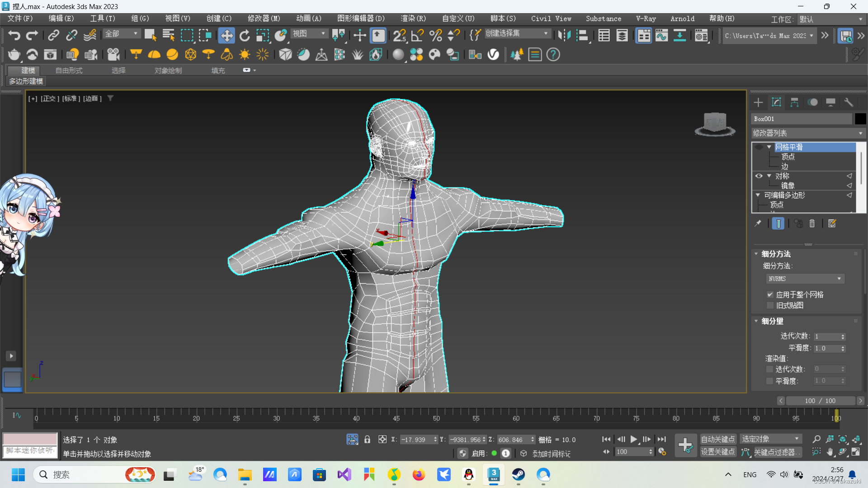Enable the 旧式贴图 checkbox
The height and width of the screenshot is (488, 868).
coord(770,305)
